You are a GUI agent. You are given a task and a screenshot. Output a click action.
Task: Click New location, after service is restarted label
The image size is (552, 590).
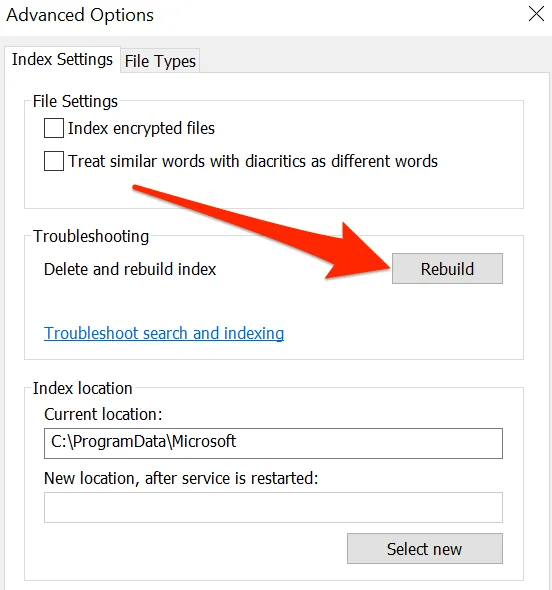[181, 479]
